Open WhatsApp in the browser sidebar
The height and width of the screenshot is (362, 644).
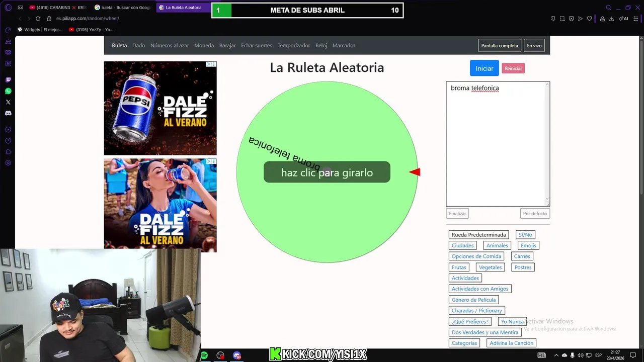pos(8,91)
